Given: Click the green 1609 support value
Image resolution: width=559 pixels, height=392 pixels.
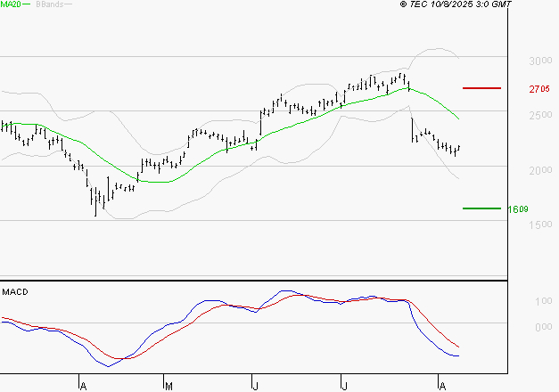Looking at the screenshot, I should pyautogui.click(x=518, y=209).
